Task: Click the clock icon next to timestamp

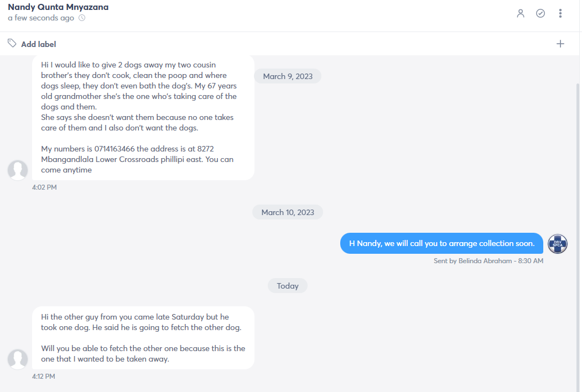Action: pyautogui.click(x=82, y=18)
